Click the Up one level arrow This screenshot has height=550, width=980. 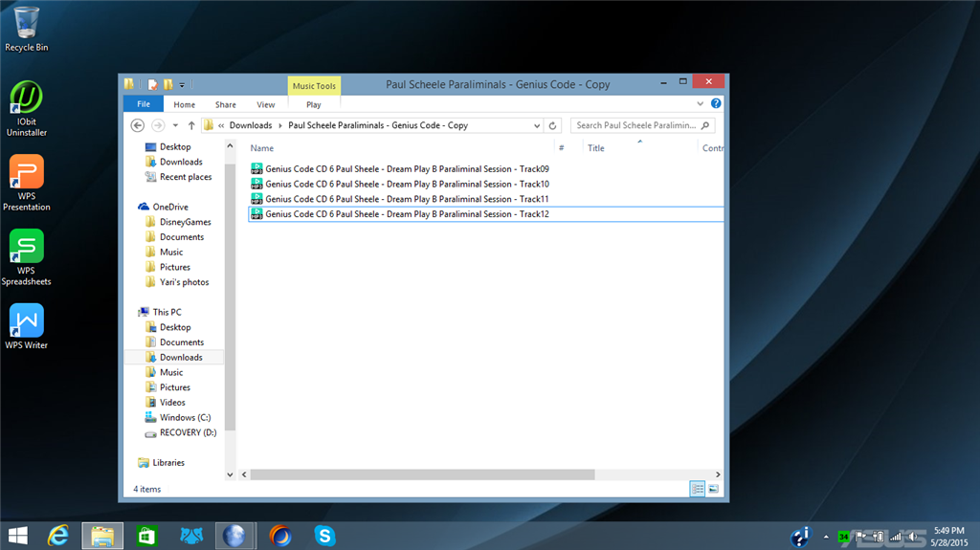point(191,125)
